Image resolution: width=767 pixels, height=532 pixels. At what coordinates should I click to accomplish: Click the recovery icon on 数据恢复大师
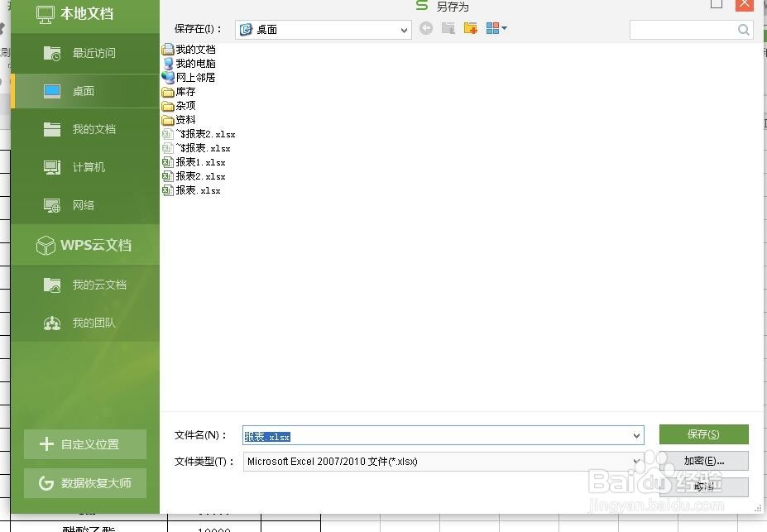tap(46, 483)
